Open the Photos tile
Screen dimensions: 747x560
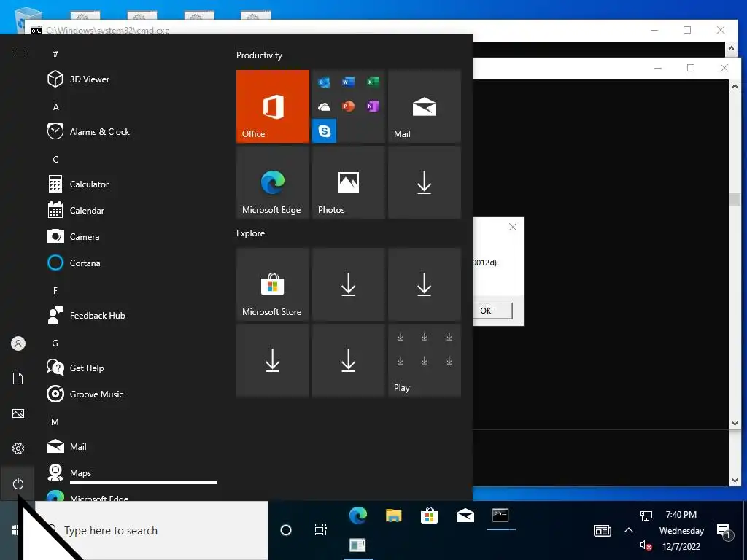click(x=349, y=182)
